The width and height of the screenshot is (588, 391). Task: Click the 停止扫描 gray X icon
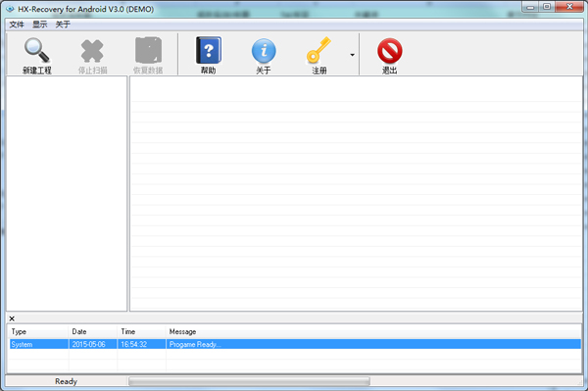point(92,51)
